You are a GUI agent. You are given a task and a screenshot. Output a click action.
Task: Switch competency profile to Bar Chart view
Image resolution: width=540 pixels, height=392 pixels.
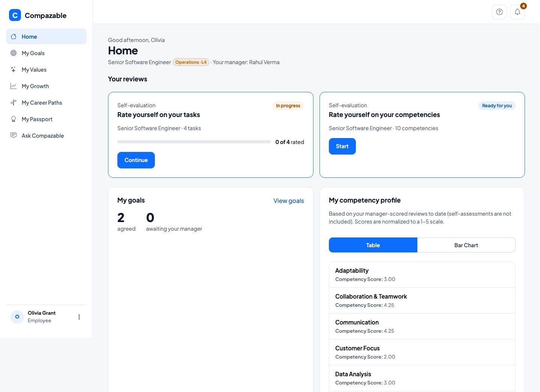point(466,245)
